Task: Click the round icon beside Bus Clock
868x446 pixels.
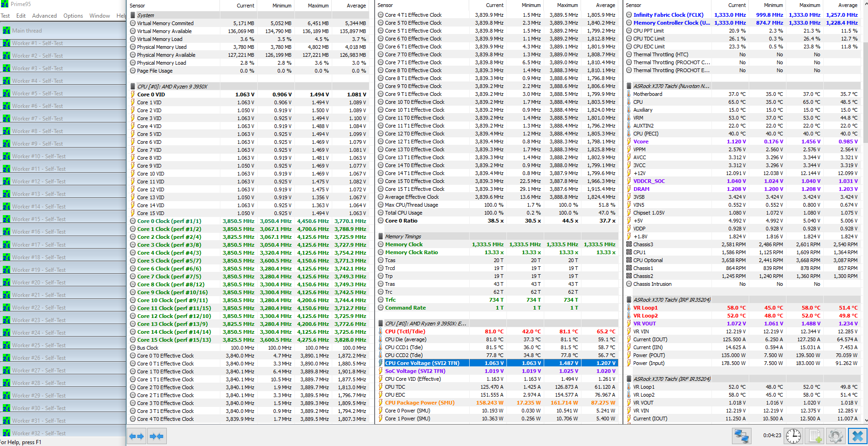Action: click(x=133, y=348)
